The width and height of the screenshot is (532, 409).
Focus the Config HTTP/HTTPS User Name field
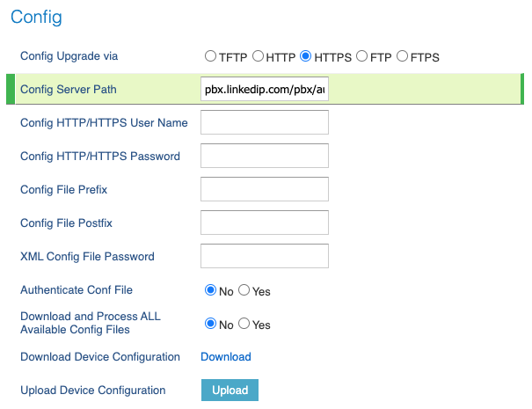click(x=265, y=122)
